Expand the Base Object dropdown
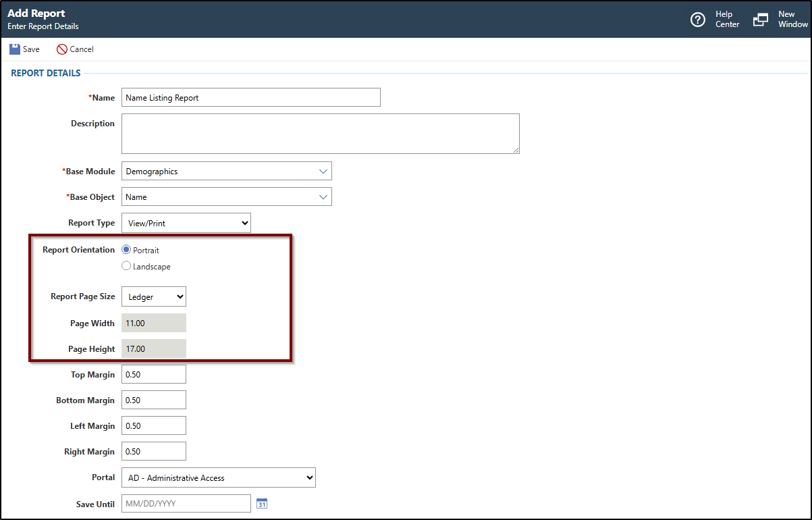 click(226, 197)
